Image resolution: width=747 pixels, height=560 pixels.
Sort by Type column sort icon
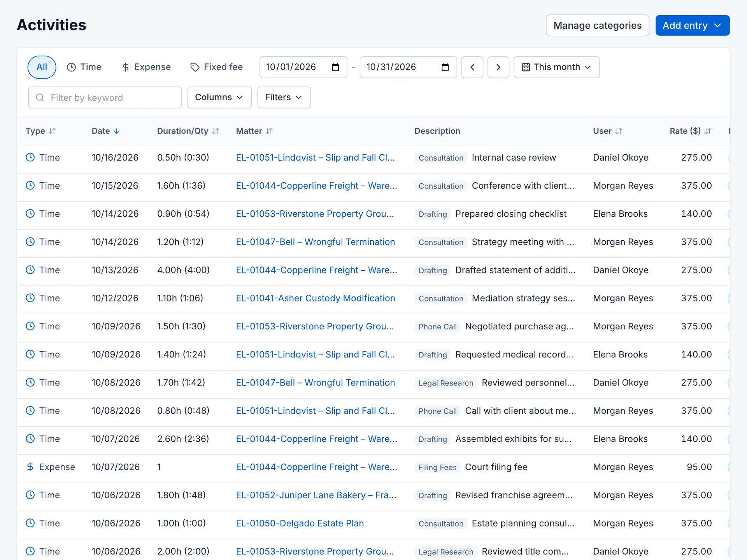click(x=52, y=131)
